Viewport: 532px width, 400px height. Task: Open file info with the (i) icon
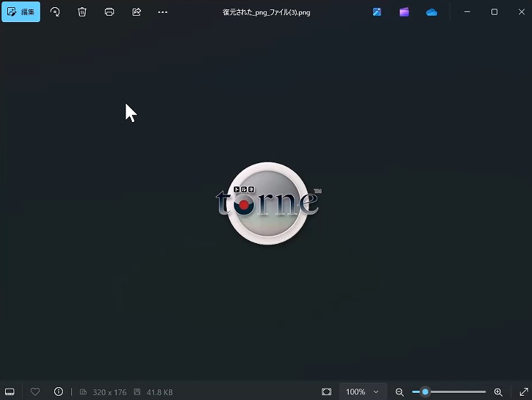tap(58, 392)
